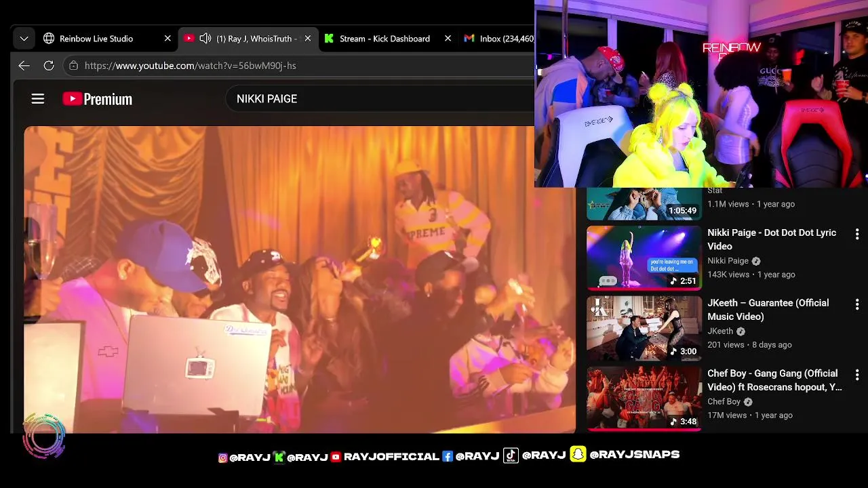Image resolution: width=868 pixels, height=488 pixels.
Task: Click the Instagram icon in bottom banner
Action: [222, 457]
